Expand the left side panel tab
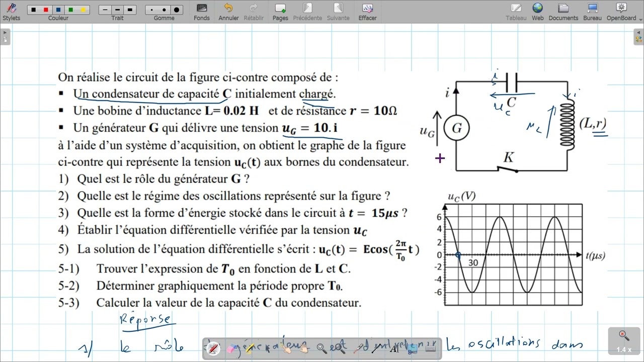Viewport: 644px width, 362px height. 5,36
